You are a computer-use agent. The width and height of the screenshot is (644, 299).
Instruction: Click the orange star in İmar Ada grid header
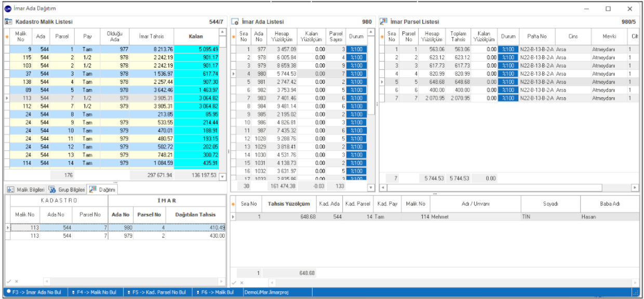click(233, 36)
